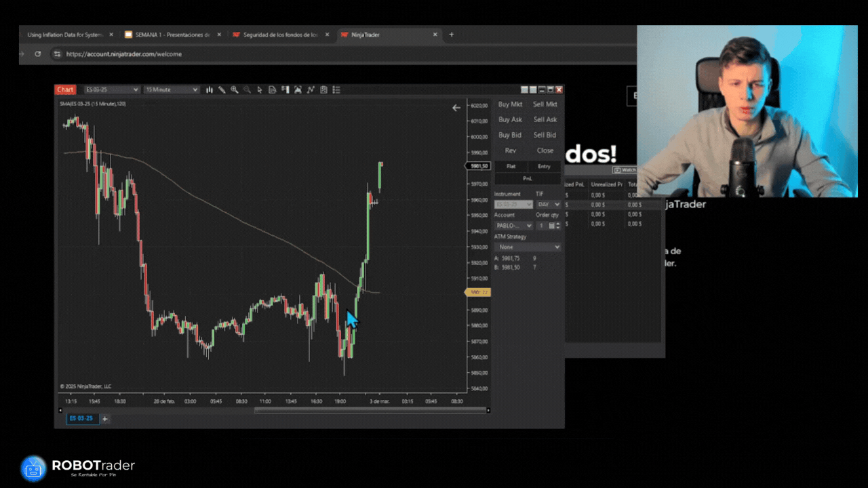This screenshot has height=488, width=868.
Task: Toggle the Chart Trader panel icon
Action: 285,89
